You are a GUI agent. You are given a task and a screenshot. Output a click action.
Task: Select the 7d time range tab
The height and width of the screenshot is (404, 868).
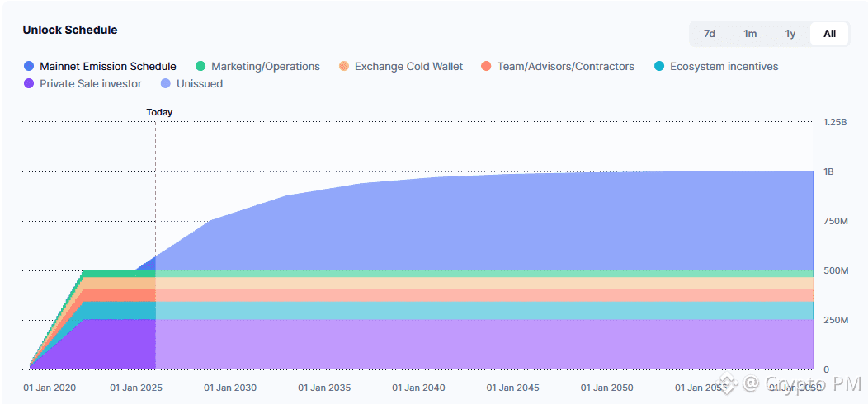(710, 34)
